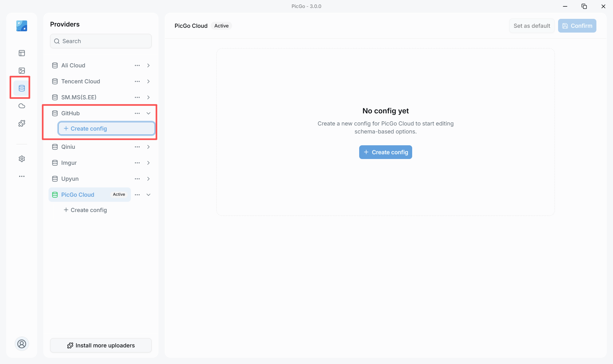Focus the providers Search field
Screen dimensions: 613x364
[101, 41]
